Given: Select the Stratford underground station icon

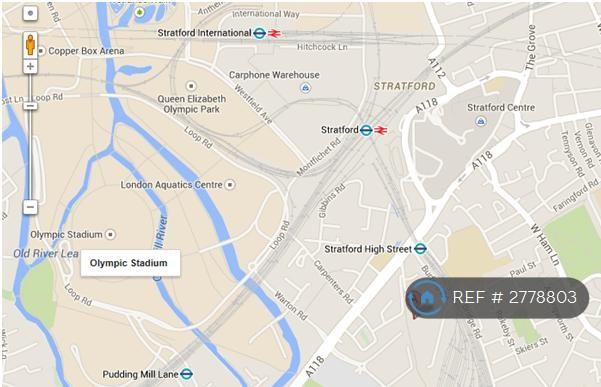Looking at the screenshot, I should coord(366,130).
